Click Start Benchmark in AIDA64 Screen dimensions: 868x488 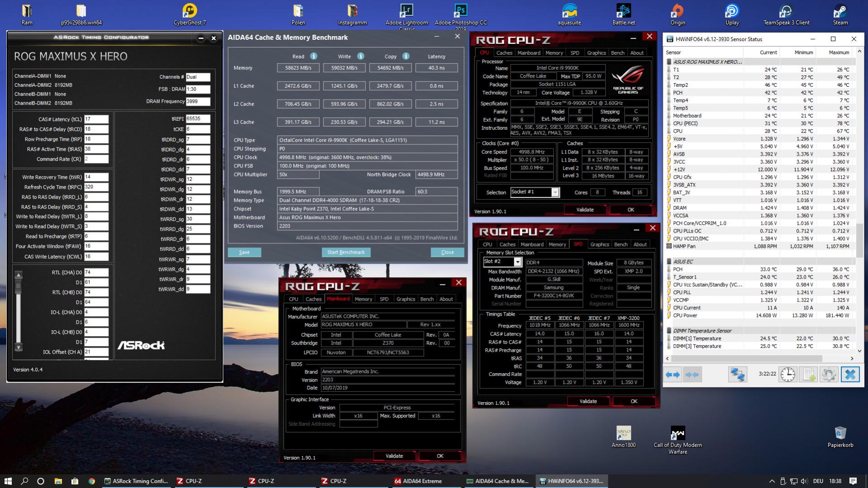tap(346, 252)
